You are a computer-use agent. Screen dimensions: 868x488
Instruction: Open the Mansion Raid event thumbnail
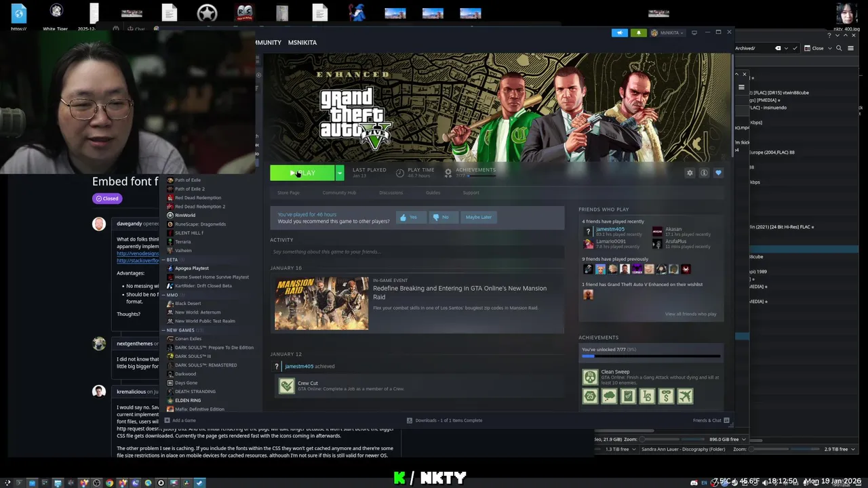321,303
